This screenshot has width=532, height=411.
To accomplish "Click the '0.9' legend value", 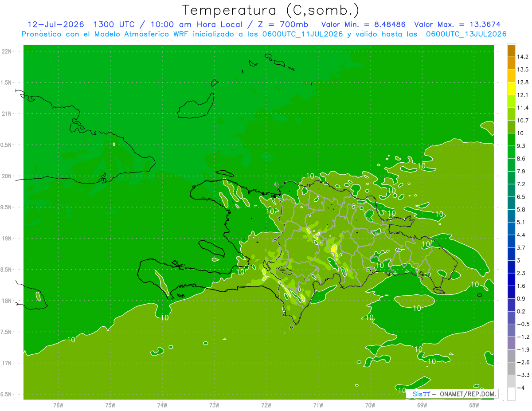I will (x=521, y=298).
